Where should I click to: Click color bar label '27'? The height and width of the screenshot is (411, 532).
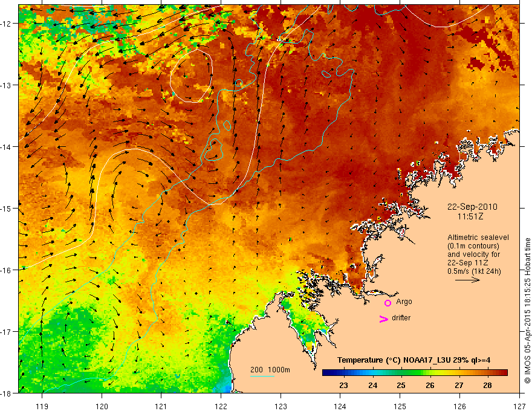459,385
